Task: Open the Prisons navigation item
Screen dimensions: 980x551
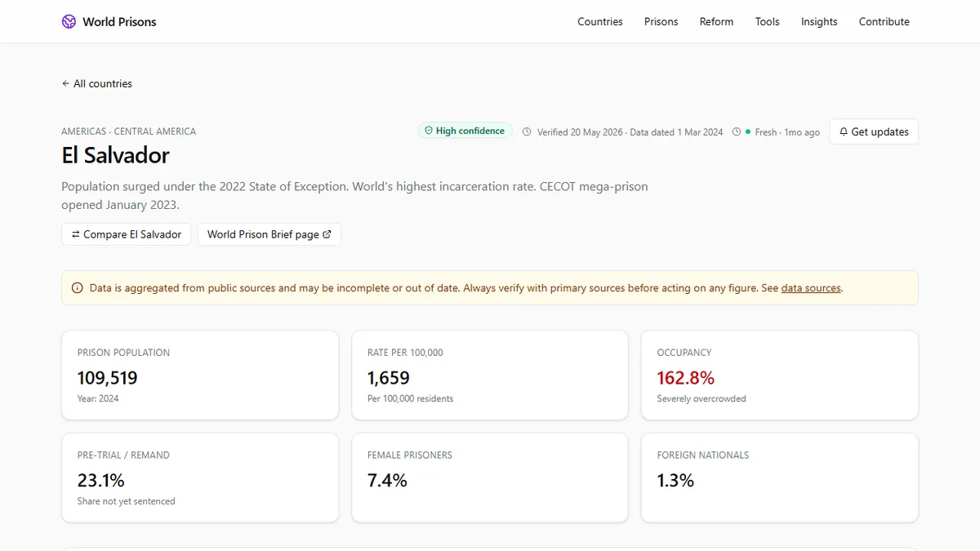Action: click(x=661, y=22)
